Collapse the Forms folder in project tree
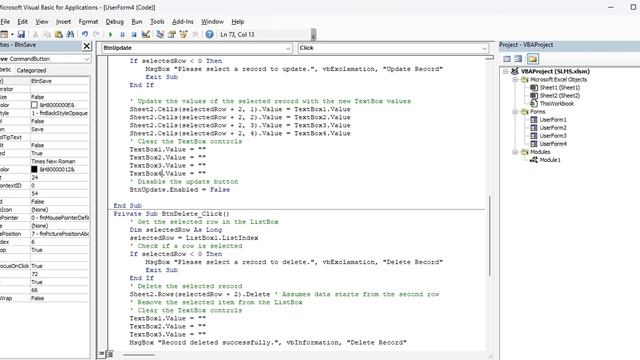Image resolution: width=640 pixels, height=360 pixels. click(516, 111)
